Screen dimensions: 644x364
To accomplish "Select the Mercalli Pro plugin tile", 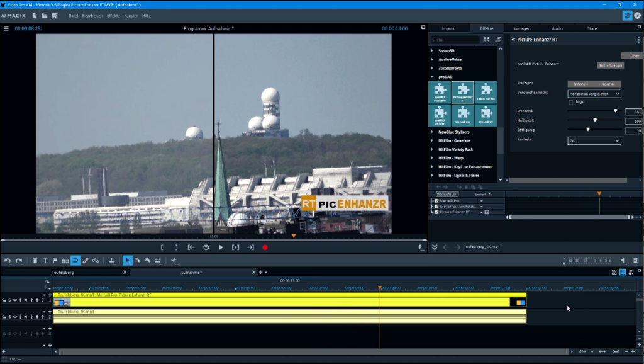I will pos(463,115).
